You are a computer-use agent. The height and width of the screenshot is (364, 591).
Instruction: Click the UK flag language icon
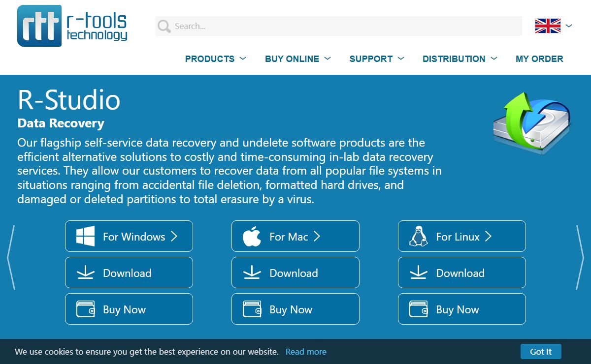click(x=548, y=26)
